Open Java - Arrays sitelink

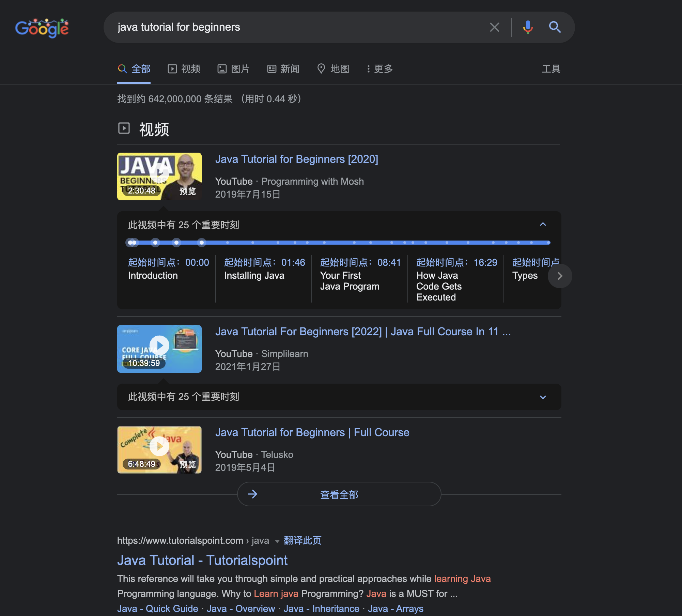[396, 609]
